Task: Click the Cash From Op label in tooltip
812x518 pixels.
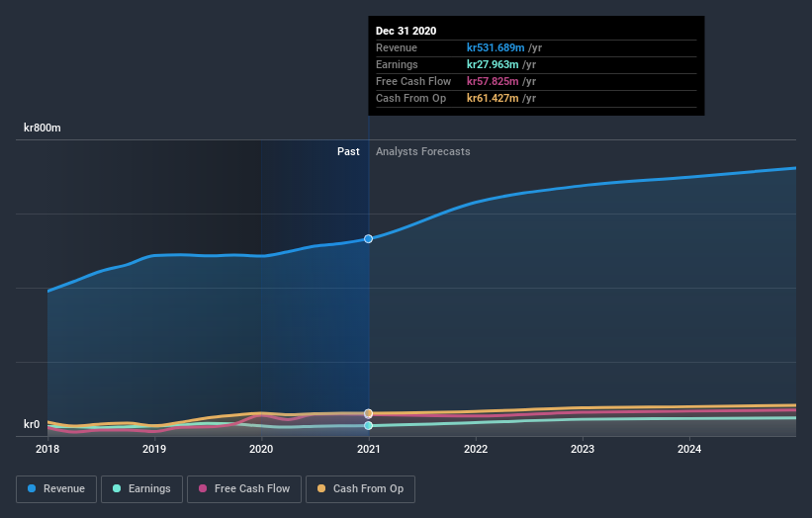Action: (x=410, y=98)
